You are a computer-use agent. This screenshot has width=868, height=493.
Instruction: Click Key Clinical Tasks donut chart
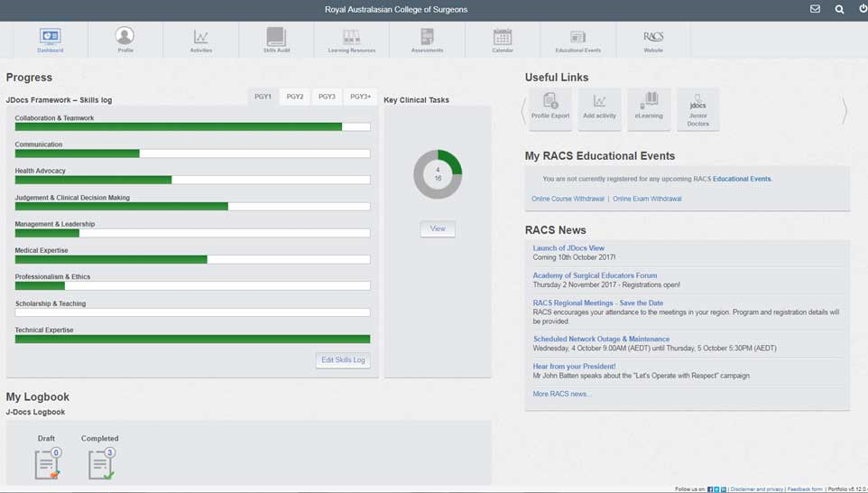click(438, 174)
